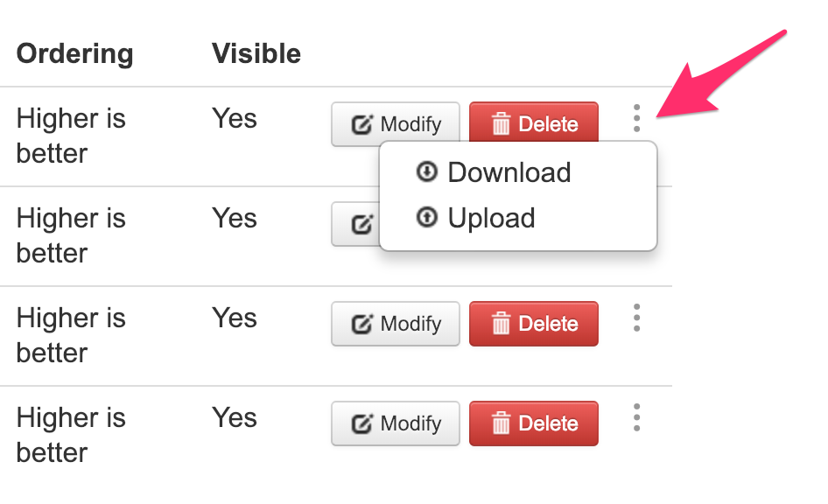828x504 pixels.
Task: Open the third row's three-dot options menu
Action: [636, 317]
